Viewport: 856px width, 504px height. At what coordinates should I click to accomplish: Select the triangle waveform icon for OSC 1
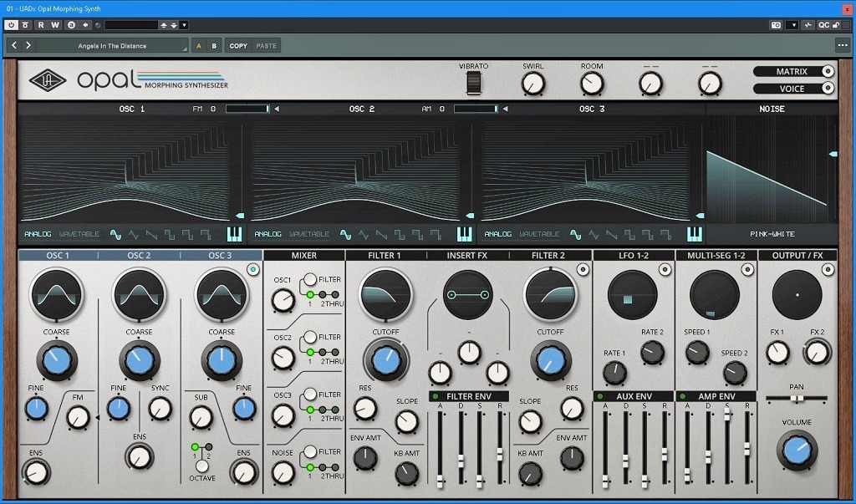134,235
